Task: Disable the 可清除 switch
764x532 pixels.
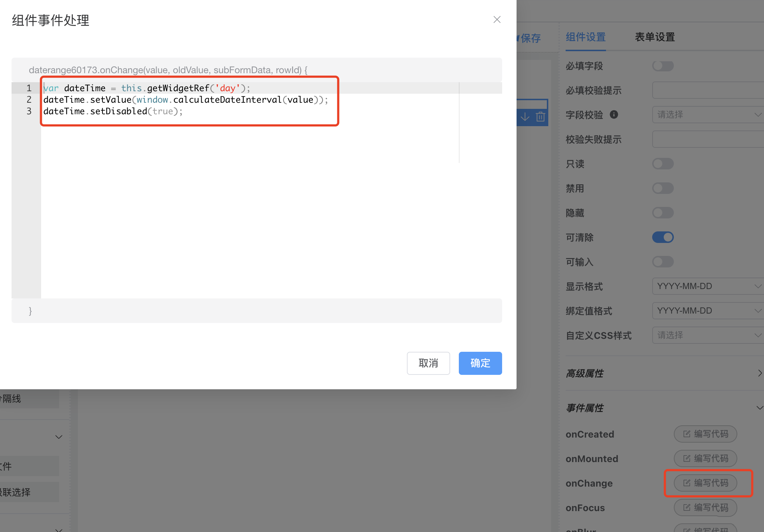Action: pos(663,238)
